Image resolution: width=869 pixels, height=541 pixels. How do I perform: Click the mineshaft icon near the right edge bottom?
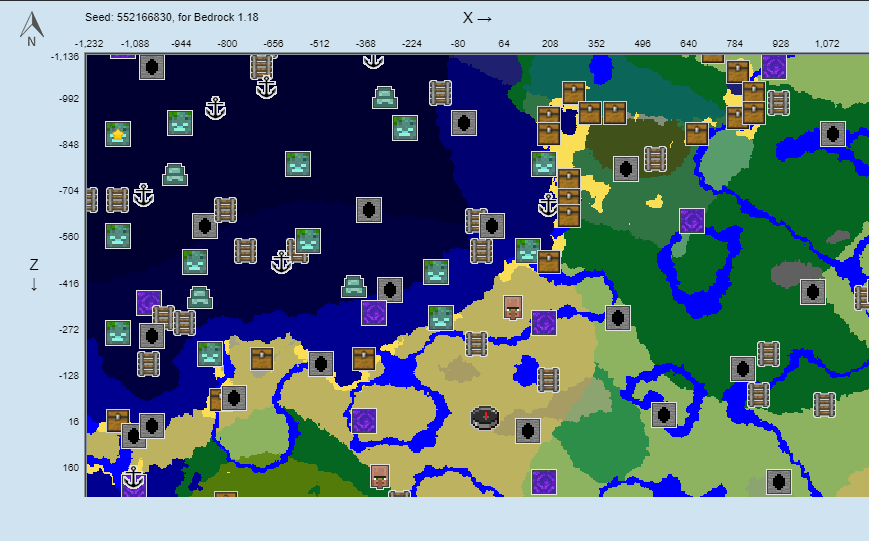point(824,404)
